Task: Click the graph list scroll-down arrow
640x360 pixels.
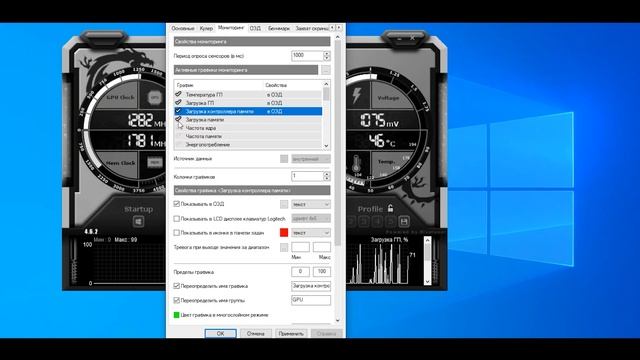Action: tap(326, 146)
